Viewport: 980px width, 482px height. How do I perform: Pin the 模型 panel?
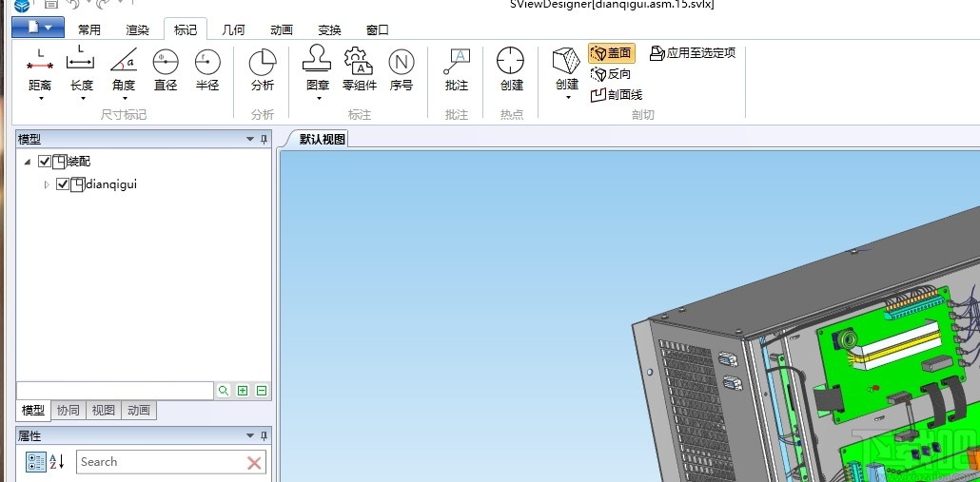coord(264,139)
